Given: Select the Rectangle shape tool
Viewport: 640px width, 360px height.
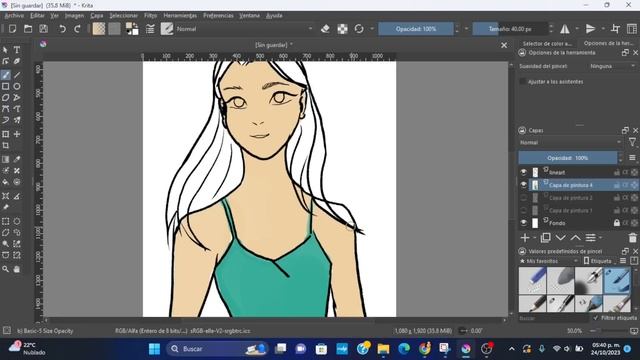Looking at the screenshot, I should (x=6, y=87).
